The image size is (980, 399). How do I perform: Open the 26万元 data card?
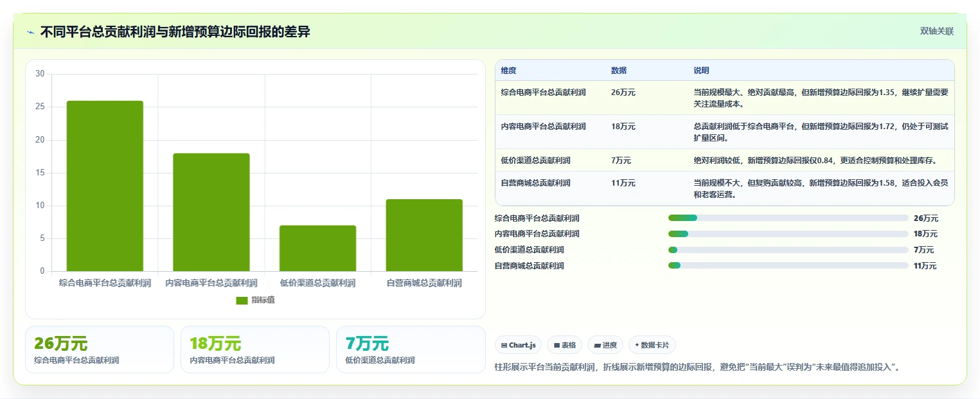100,350
